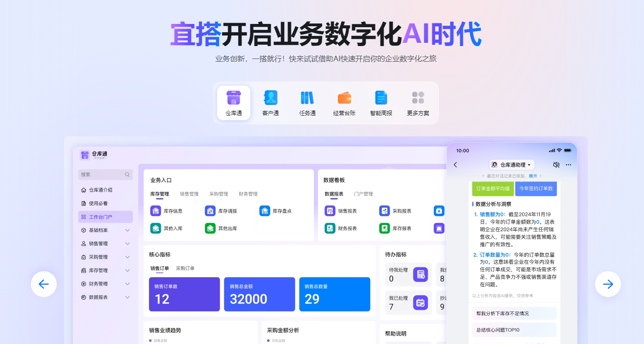The height and width of the screenshot is (344, 644).
Task: Click the 展开 link in chat
Action: point(533,176)
